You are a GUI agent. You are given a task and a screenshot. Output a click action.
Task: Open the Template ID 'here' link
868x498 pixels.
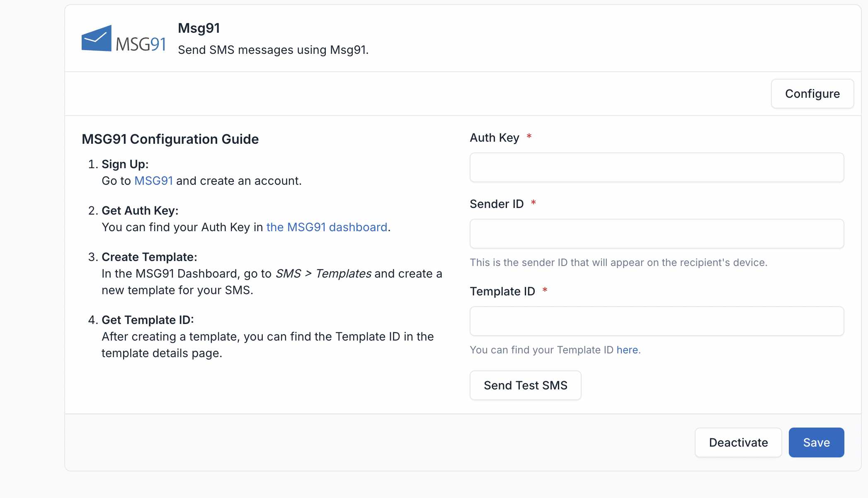click(627, 350)
